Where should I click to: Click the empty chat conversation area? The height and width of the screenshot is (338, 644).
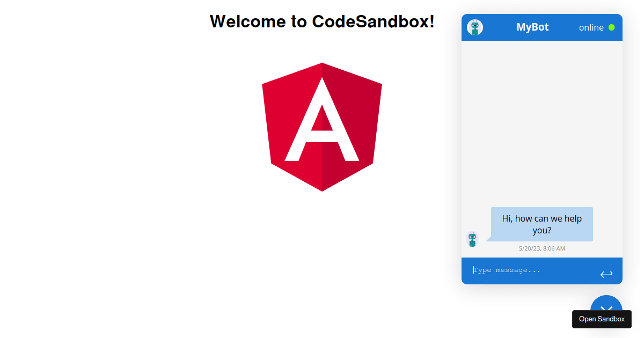click(541, 123)
